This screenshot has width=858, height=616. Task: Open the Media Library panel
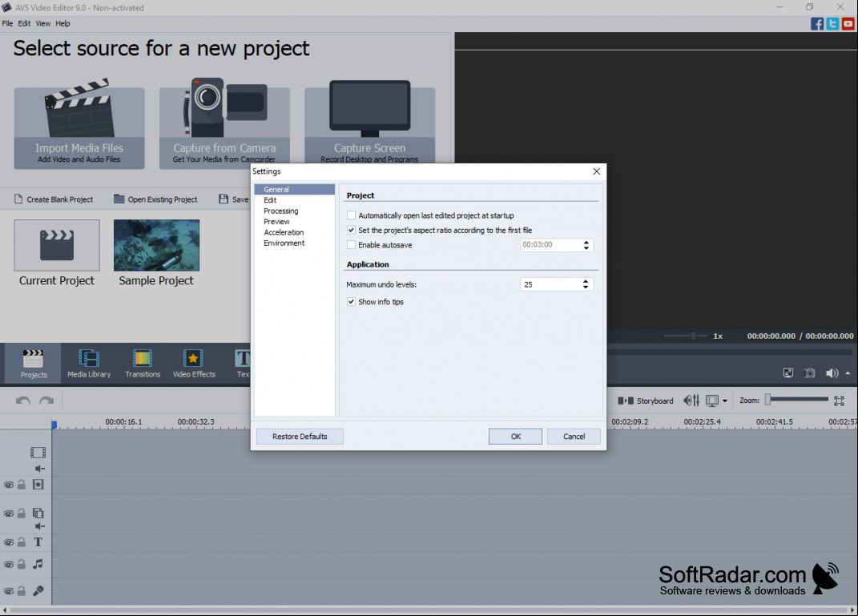(x=89, y=364)
